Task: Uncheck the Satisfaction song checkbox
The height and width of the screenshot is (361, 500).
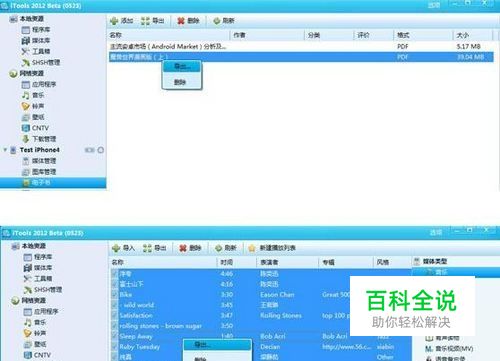Action: coord(114,315)
